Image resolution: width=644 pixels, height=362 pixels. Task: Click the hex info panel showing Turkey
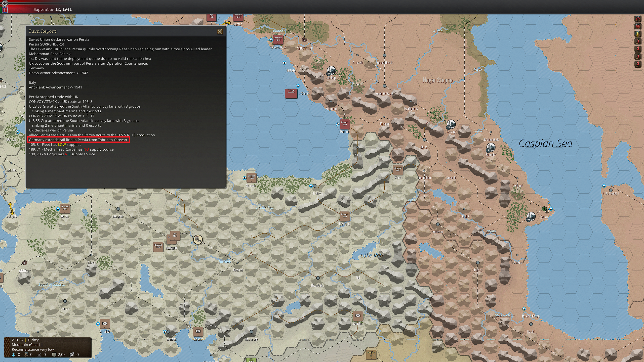coord(48,347)
